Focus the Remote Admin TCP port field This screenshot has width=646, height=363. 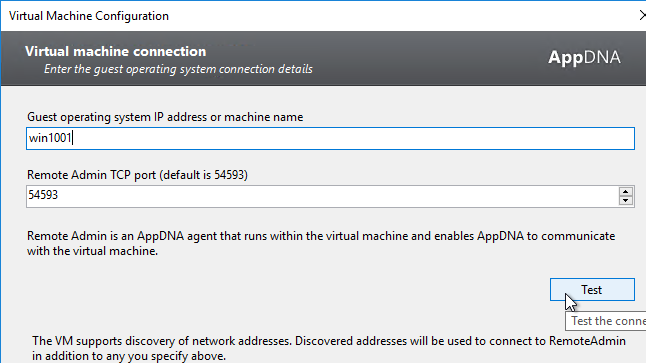(x=323, y=196)
